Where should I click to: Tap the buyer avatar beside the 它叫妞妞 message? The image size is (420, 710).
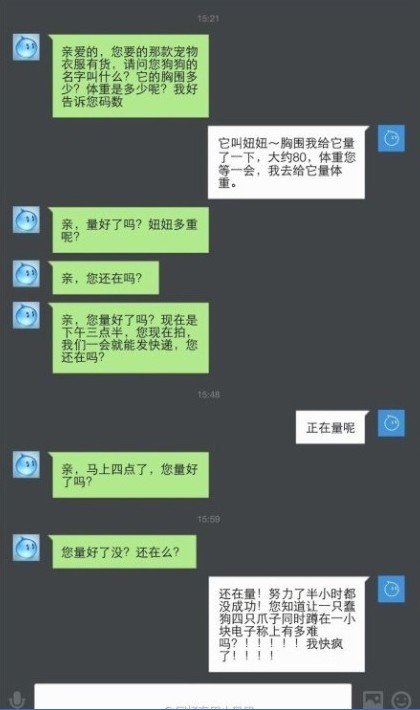391,138
